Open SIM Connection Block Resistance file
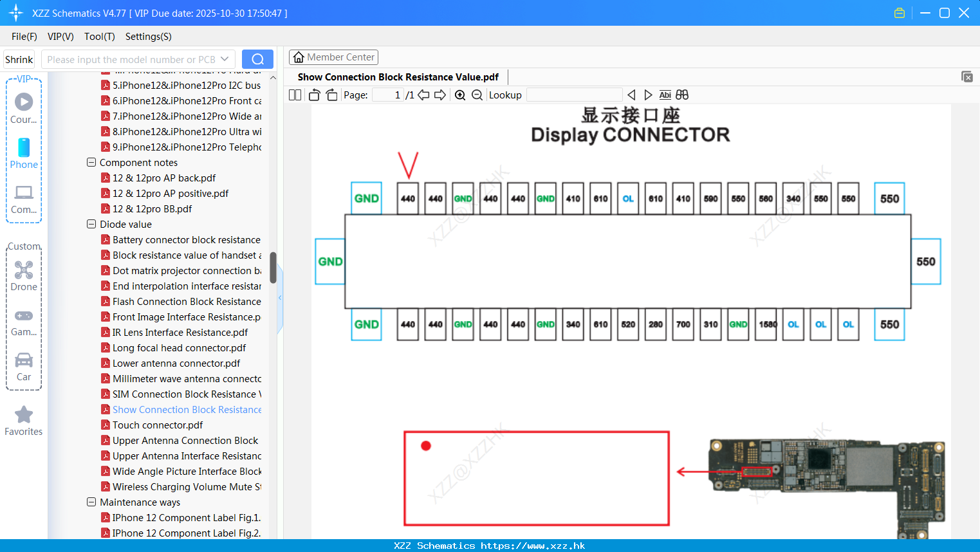 (181, 394)
